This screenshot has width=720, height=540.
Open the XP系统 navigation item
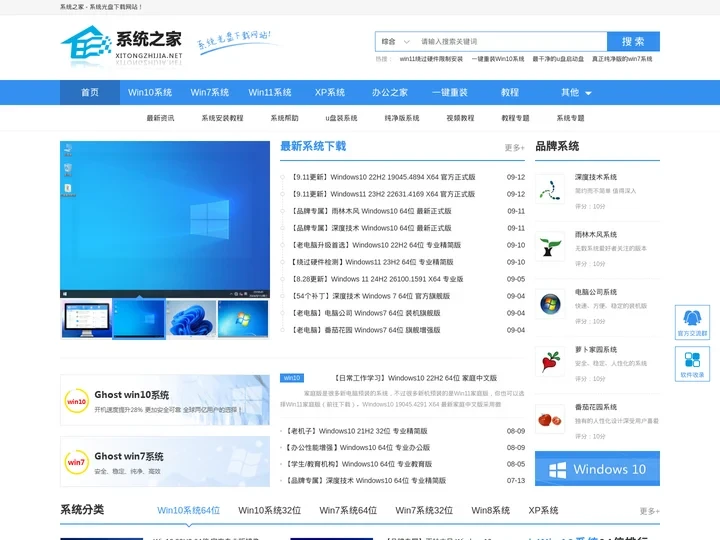click(330, 92)
